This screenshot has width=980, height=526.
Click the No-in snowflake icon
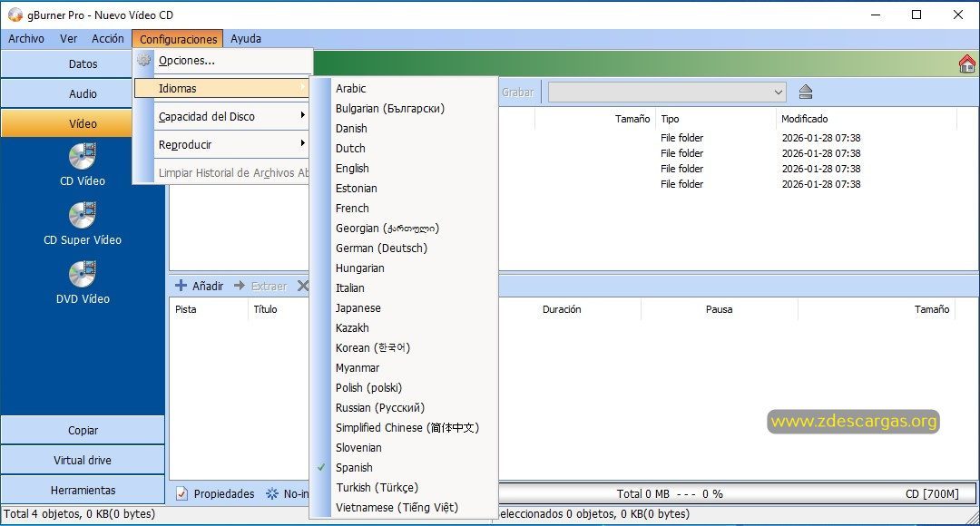[272, 493]
